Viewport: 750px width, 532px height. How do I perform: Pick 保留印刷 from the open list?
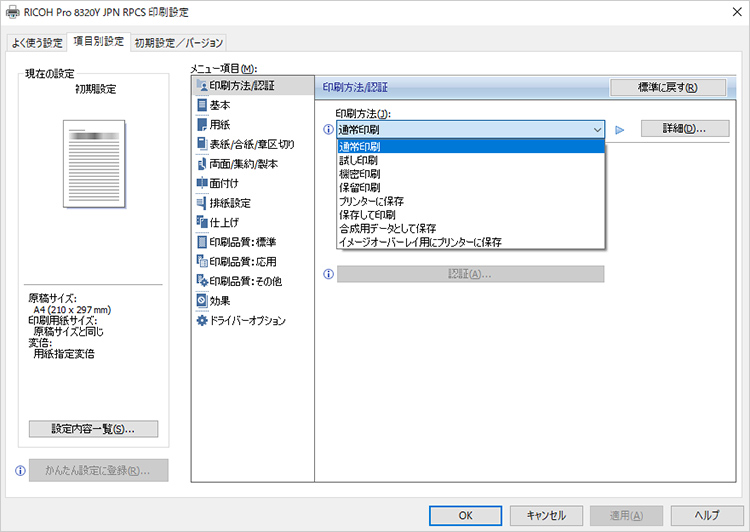359,187
